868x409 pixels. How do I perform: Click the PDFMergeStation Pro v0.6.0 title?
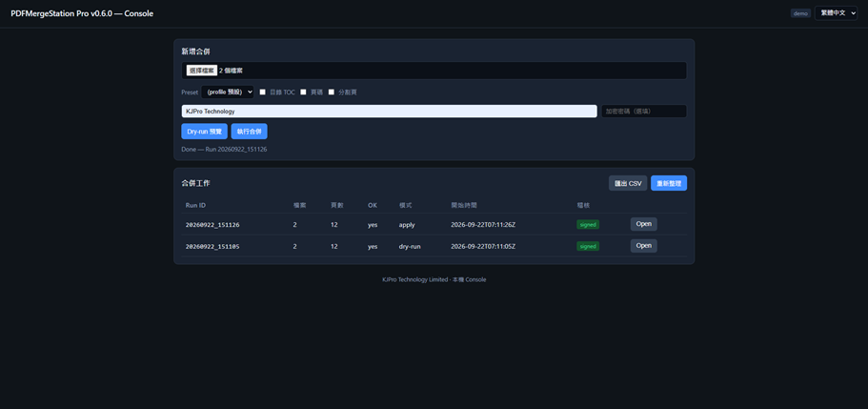(x=82, y=13)
